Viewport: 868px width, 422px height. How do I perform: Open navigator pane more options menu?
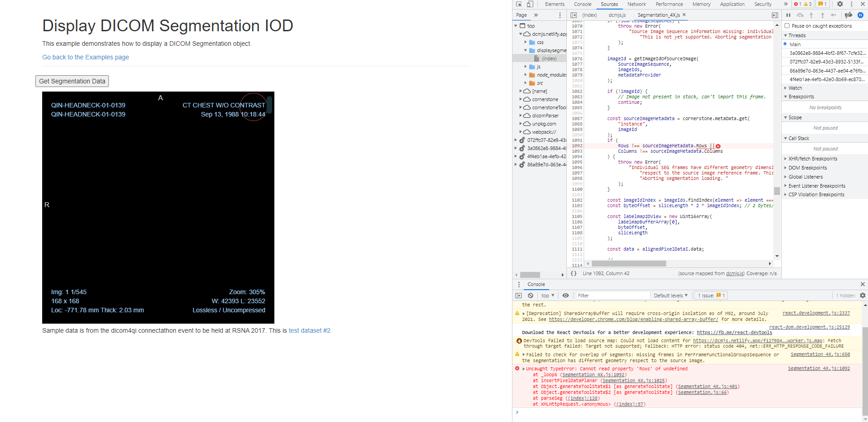coord(560,15)
